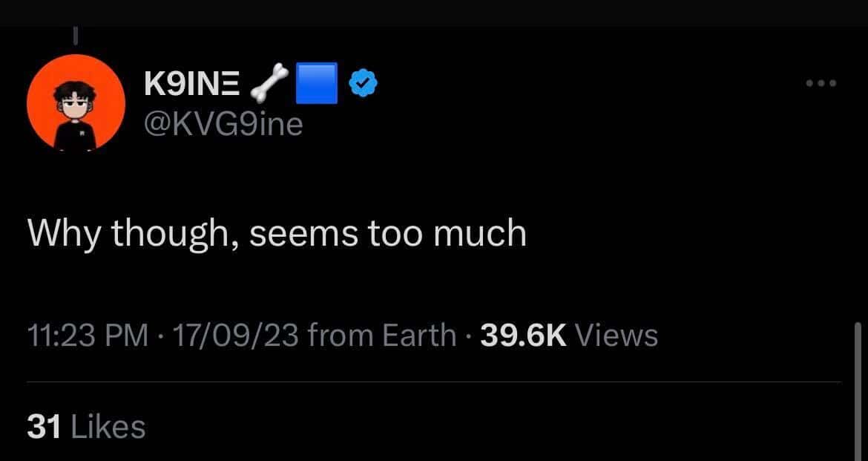This screenshot has height=461, width=868.
Task: Open the more options ellipsis menu
Action: (821, 83)
